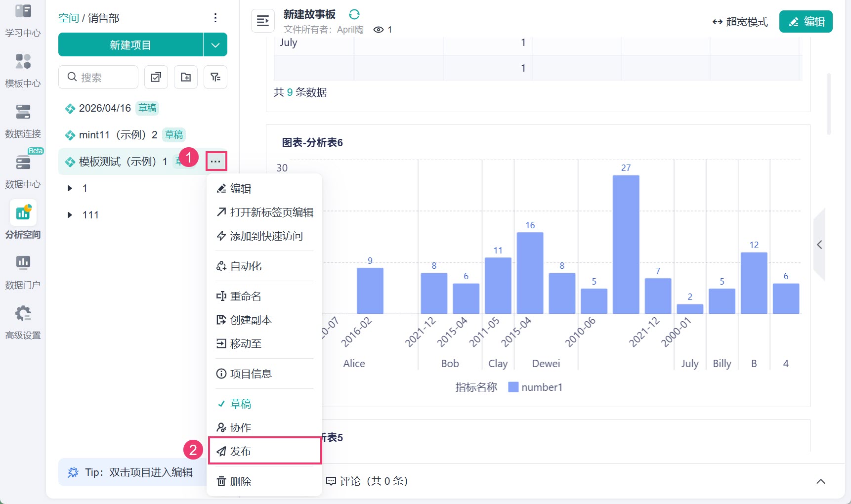Click the 新建项目 button
The width and height of the screenshot is (851, 504).
coord(130,45)
